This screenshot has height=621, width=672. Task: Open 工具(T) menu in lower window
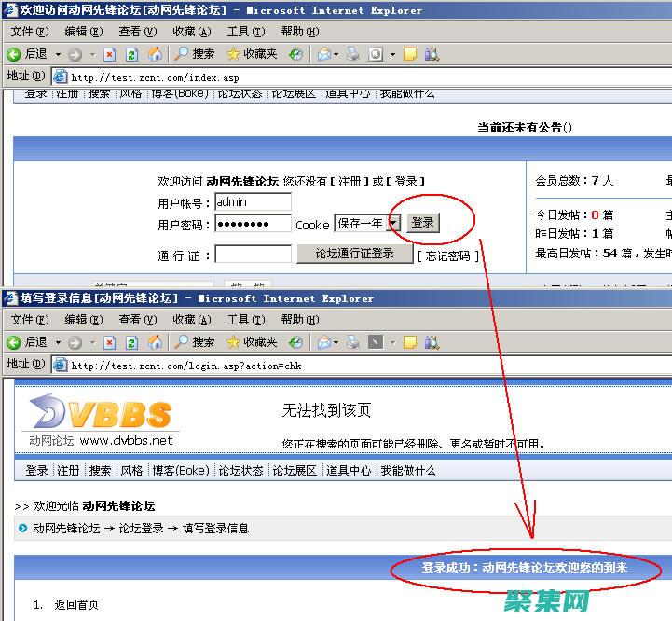click(x=244, y=320)
